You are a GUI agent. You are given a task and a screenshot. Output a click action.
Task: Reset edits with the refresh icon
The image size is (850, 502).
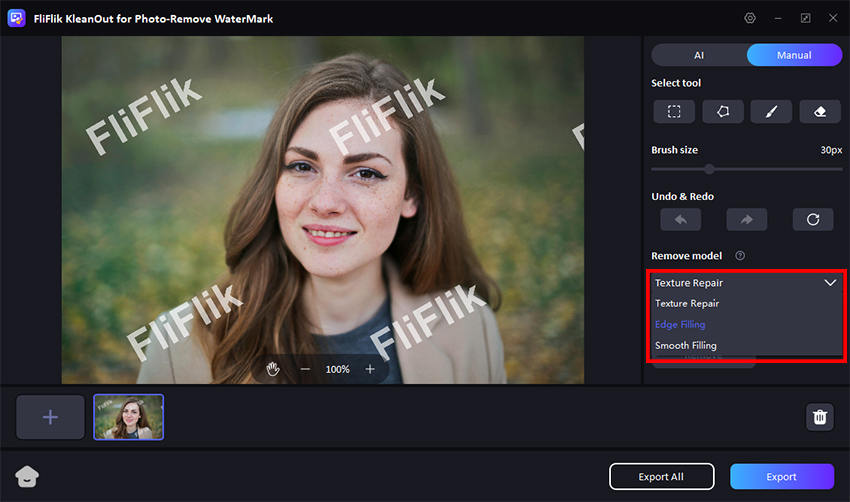813,219
